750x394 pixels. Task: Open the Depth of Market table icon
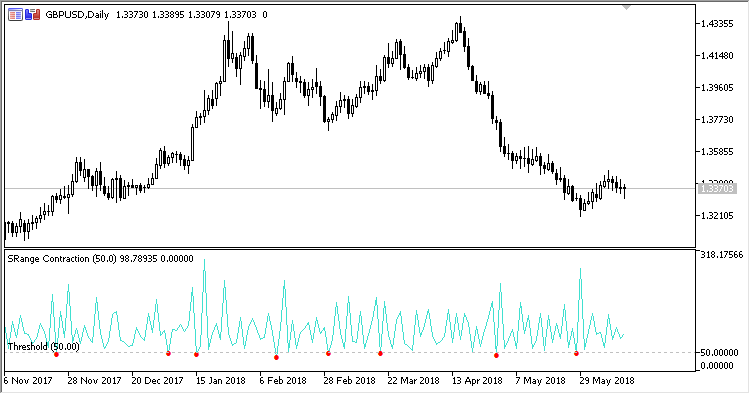pyautogui.click(x=15, y=15)
